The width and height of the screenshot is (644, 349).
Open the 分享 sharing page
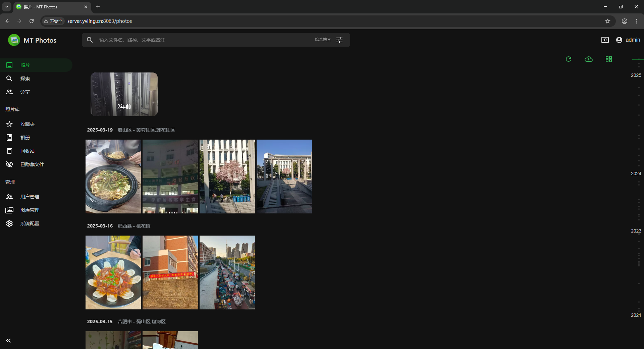[x=25, y=92]
